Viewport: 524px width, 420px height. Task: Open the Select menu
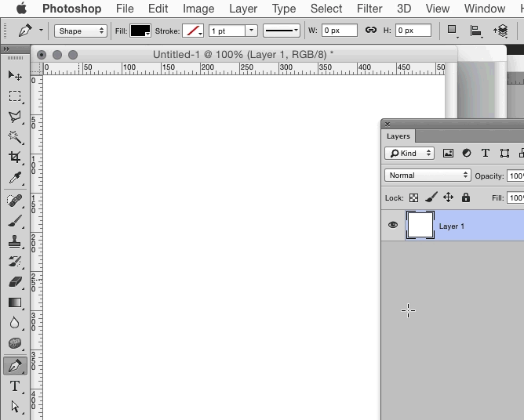[326, 9]
